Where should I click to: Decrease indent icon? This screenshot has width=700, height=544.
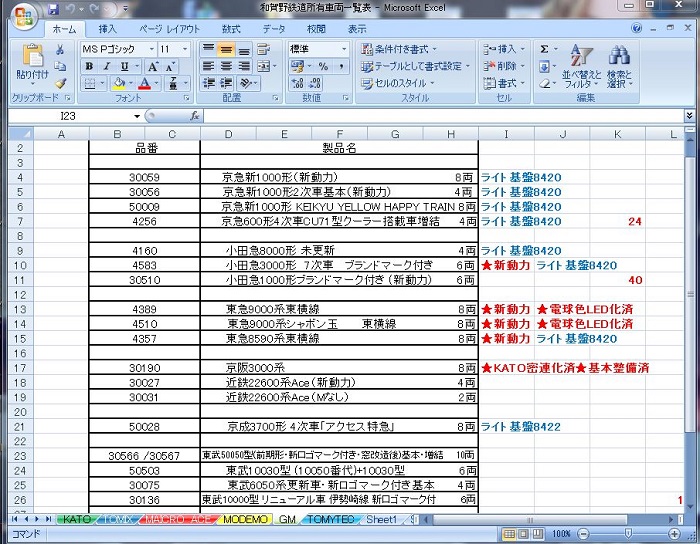tap(208, 83)
